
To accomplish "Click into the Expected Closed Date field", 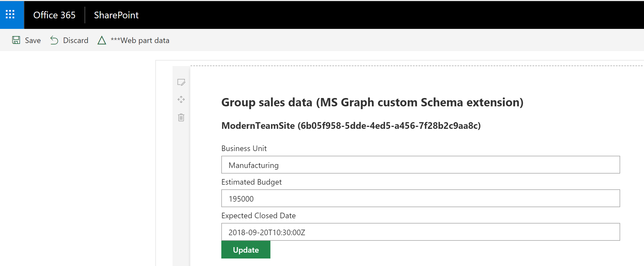I will (x=420, y=232).
